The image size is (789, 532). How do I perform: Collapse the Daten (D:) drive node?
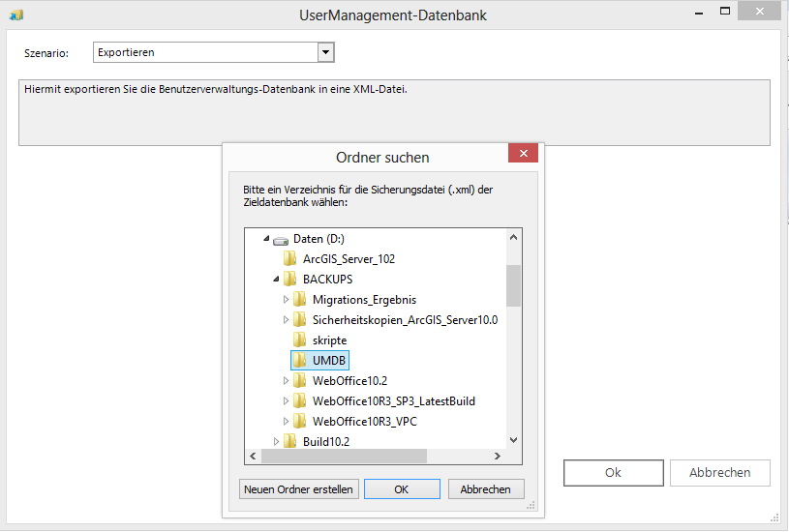(266, 239)
